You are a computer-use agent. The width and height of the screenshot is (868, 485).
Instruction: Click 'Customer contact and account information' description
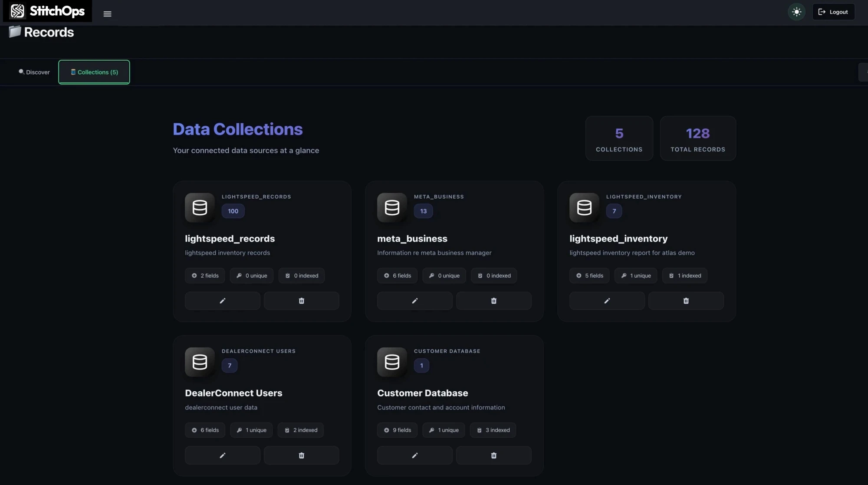(x=441, y=408)
